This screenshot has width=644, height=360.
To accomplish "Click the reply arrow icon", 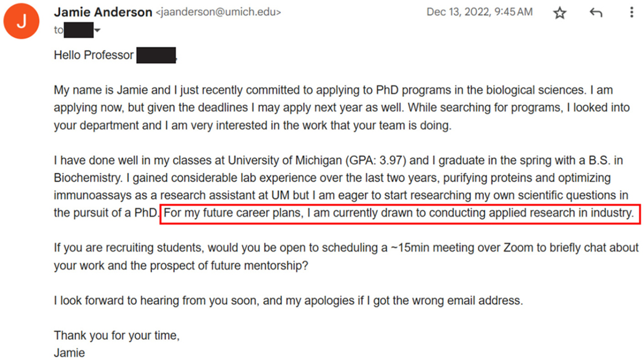I will tap(596, 13).
